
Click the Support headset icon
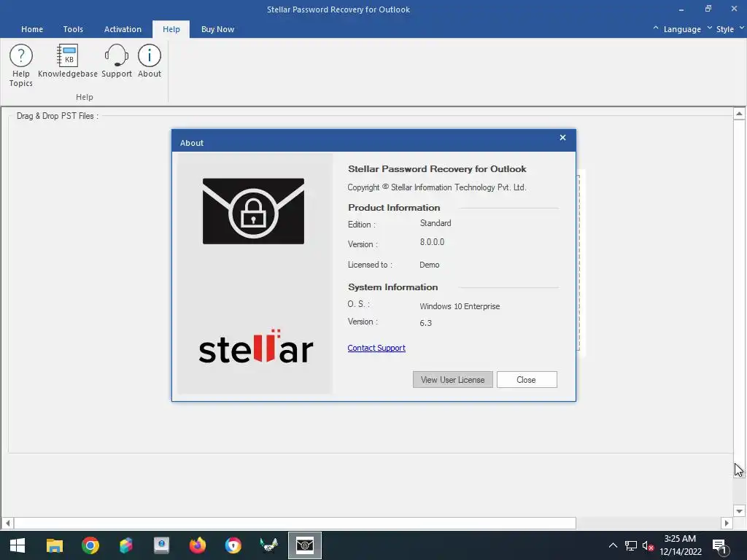[116, 61]
